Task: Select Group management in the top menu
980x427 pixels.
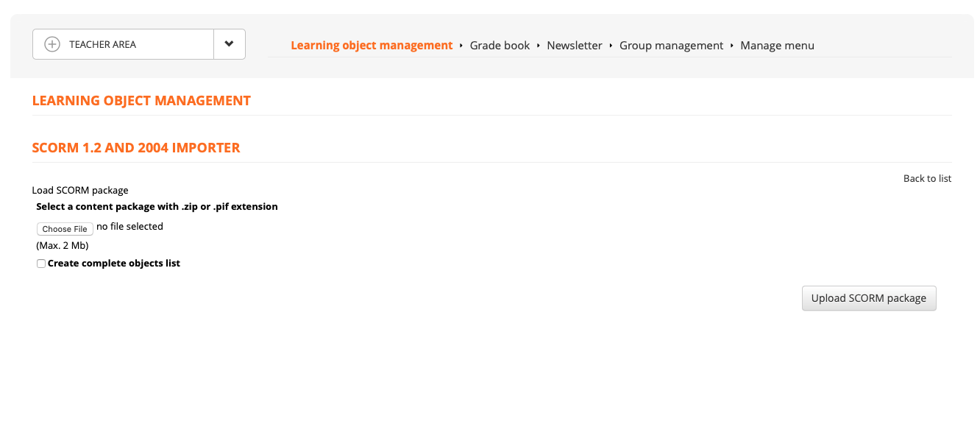Action: (671, 46)
